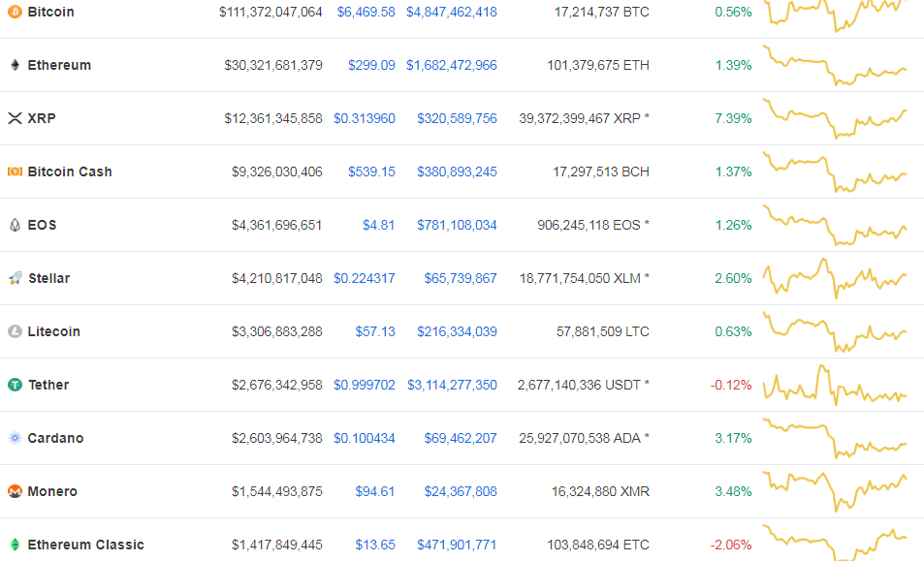924x561 pixels.
Task: Click the Cardano logo icon
Action: (x=15, y=438)
